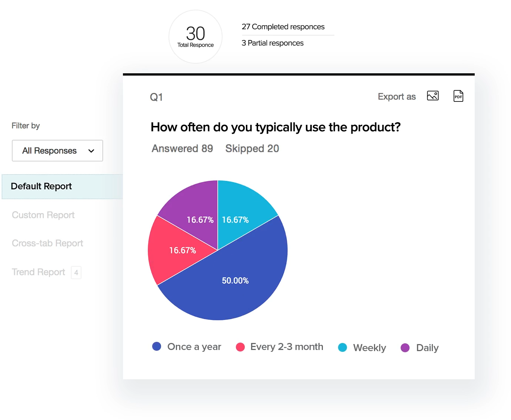Open the Cross-tab Report
The height and width of the screenshot is (420, 511).
click(x=47, y=243)
